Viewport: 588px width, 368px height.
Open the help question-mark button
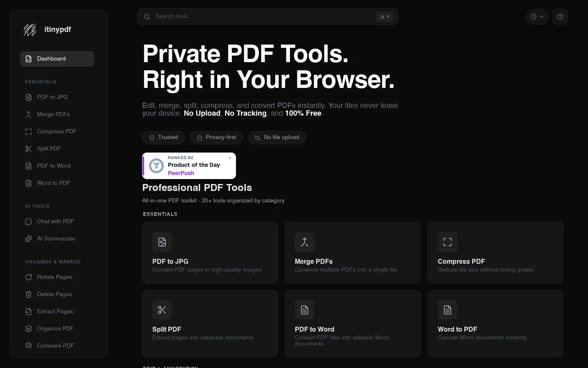560,17
